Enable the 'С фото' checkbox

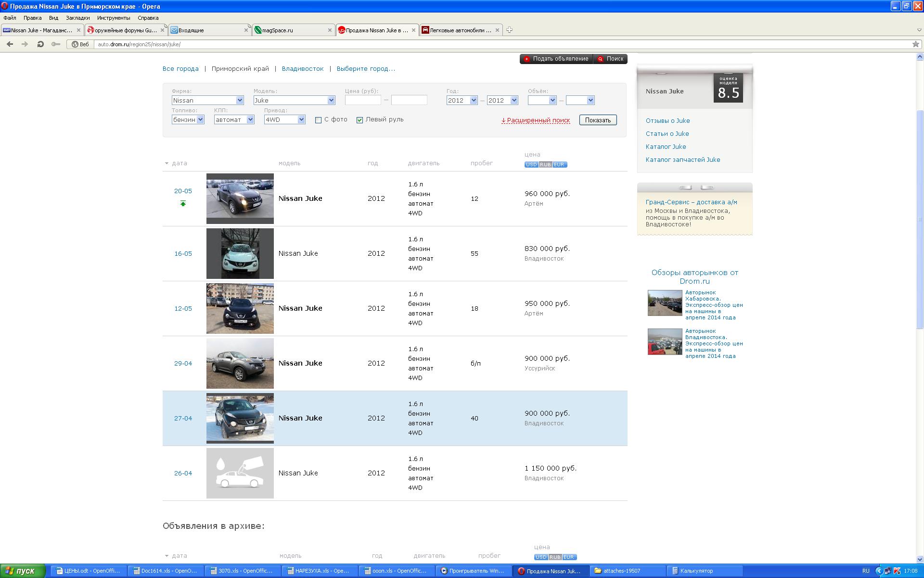[318, 120]
